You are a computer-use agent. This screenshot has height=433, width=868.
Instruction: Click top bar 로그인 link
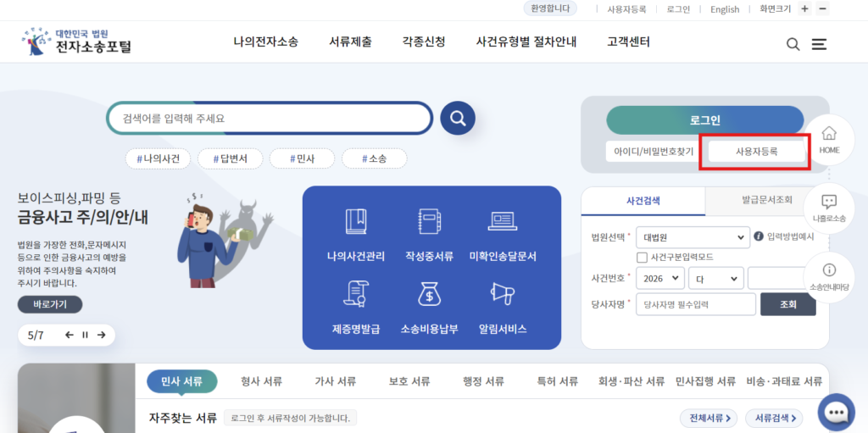(678, 8)
